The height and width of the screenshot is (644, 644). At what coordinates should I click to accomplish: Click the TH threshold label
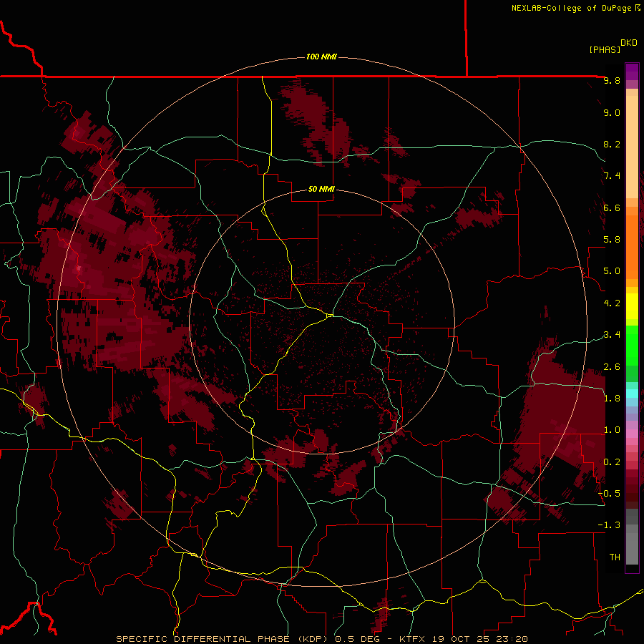click(x=615, y=557)
